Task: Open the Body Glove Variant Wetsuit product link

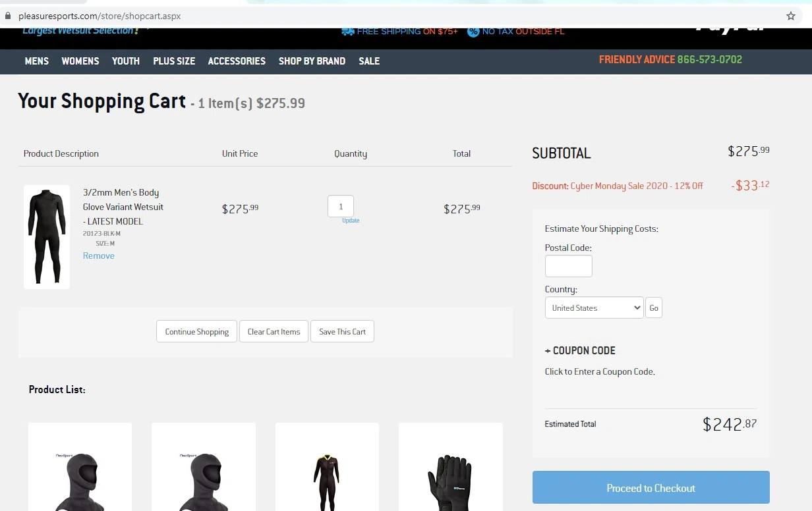Action: click(x=123, y=207)
